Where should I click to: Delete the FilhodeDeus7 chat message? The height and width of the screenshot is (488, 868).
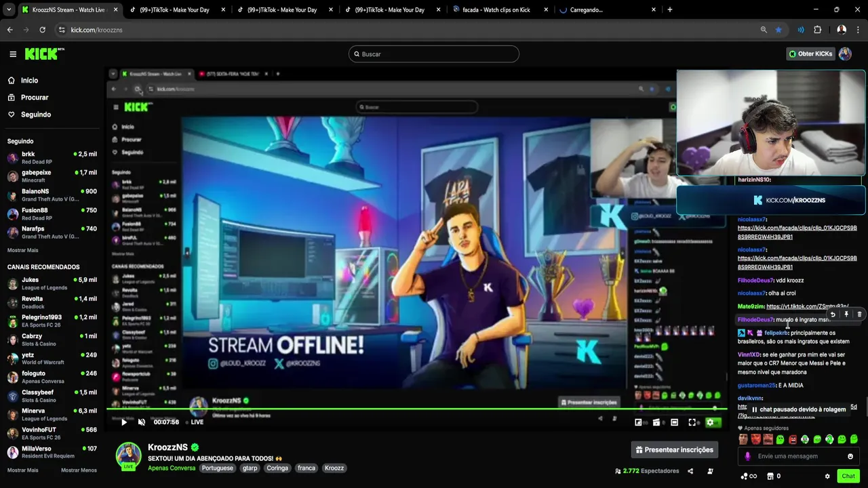[x=859, y=314]
